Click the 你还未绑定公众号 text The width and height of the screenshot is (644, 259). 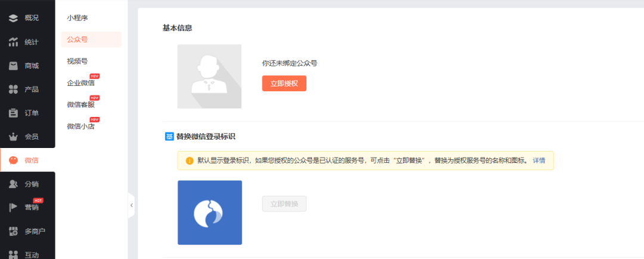[290, 63]
